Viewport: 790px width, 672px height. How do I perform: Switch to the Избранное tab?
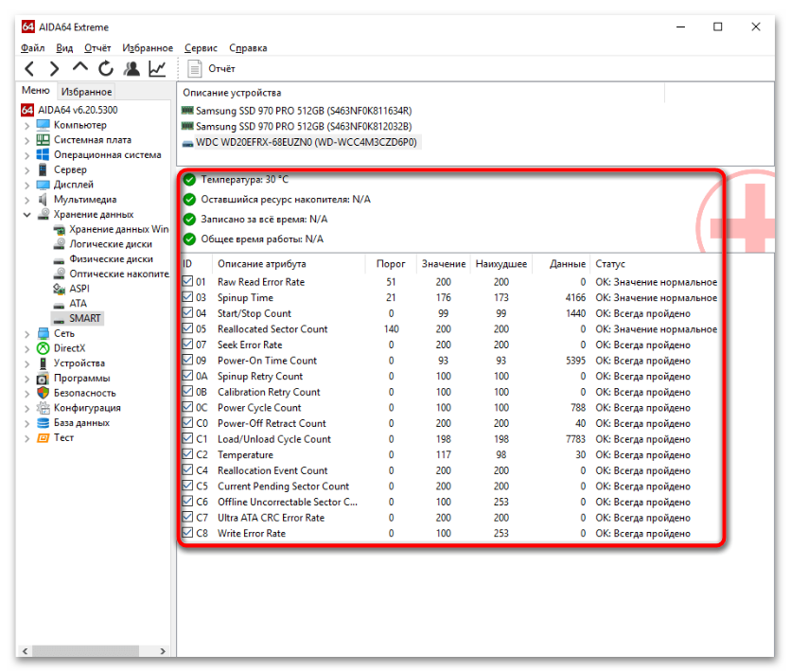tap(87, 92)
